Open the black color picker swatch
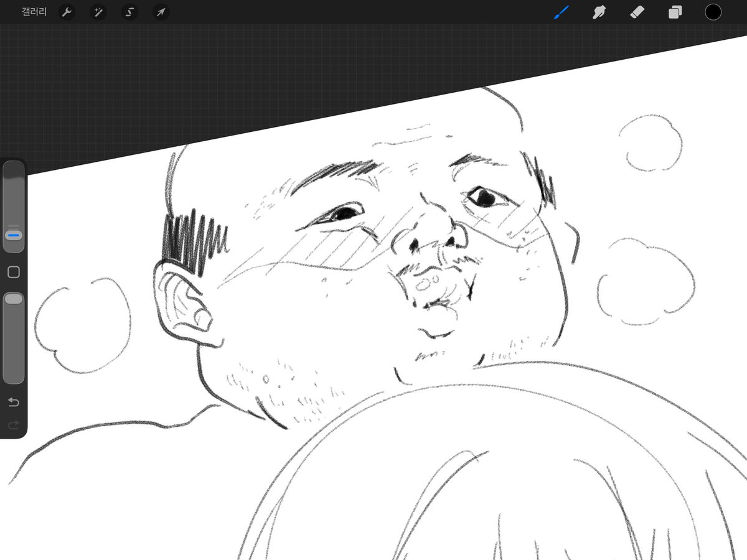The image size is (747, 560). pyautogui.click(x=713, y=12)
